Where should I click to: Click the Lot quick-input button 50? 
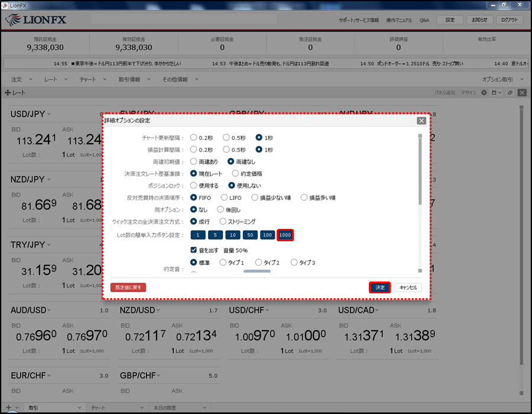tap(250, 235)
